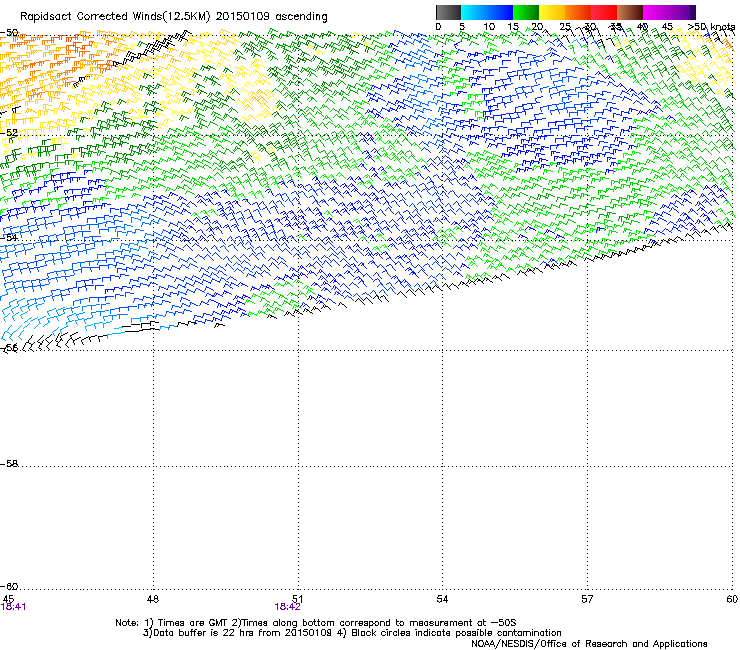Click the longitude label '54'
The image size is (740, 650).
(x=442, y=599)
